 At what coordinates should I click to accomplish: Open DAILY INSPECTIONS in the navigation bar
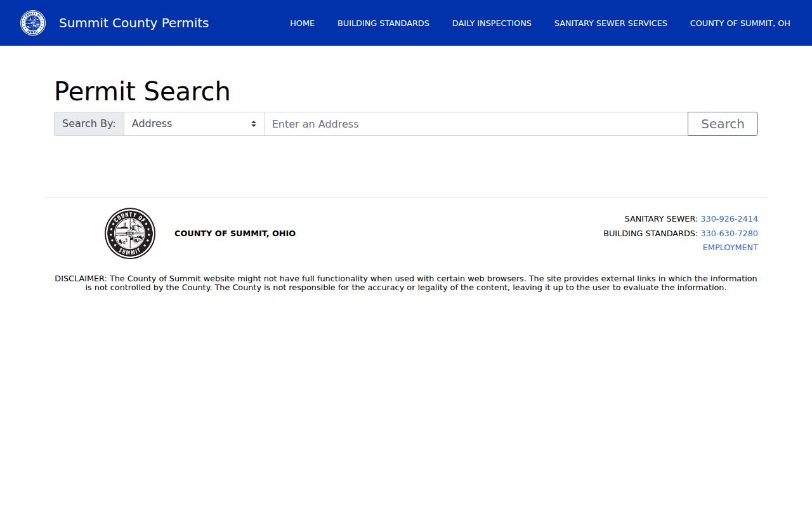(492, 23)
